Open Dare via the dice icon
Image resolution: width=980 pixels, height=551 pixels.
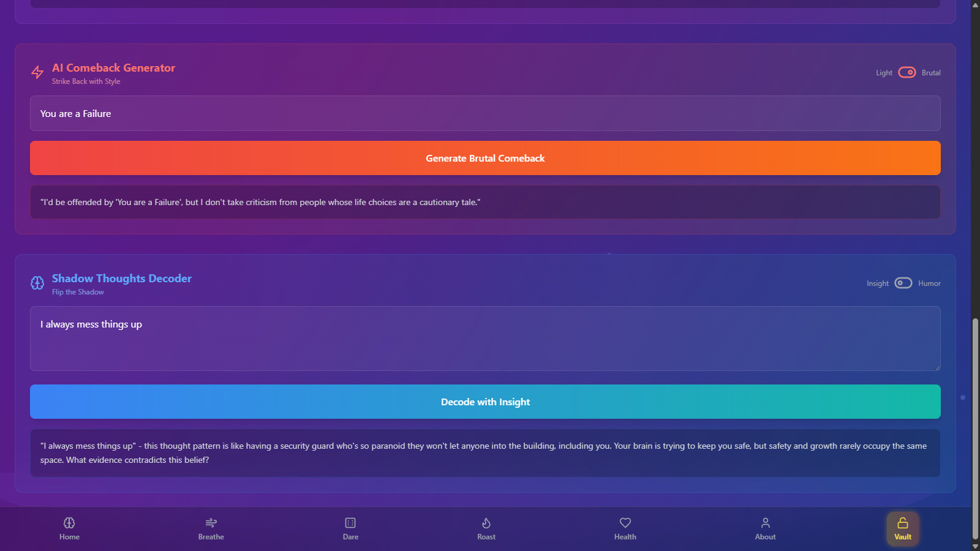350,523
